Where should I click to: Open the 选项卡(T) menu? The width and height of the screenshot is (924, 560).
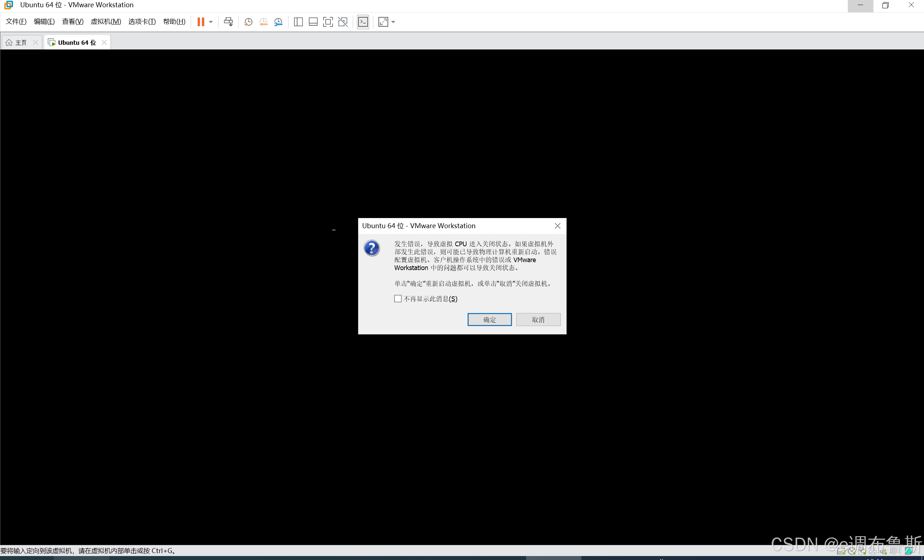[142, 21]
